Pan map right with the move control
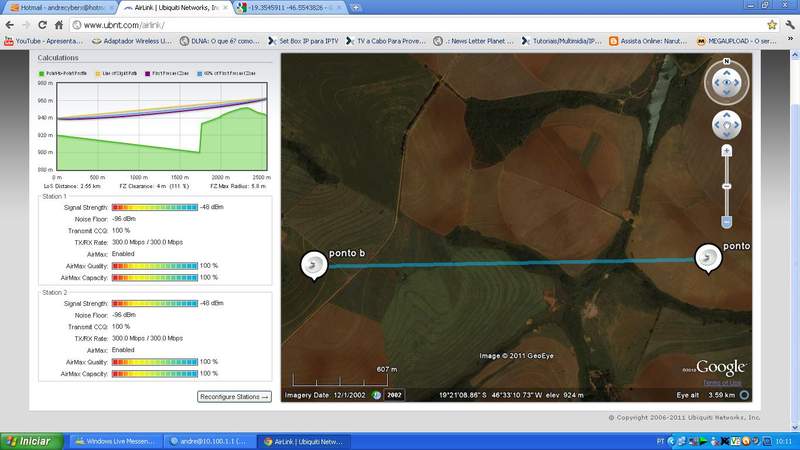The height and width of the screenshot is (450, 800). (x=737, y=125)
